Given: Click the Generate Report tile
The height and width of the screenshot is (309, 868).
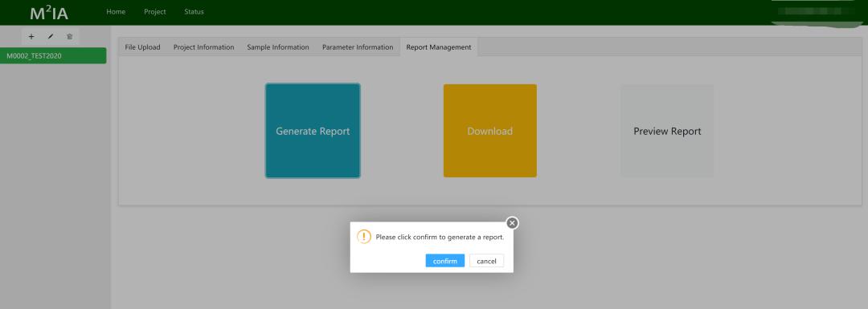Looking at the screenshot, I should [x=313, y=131].
